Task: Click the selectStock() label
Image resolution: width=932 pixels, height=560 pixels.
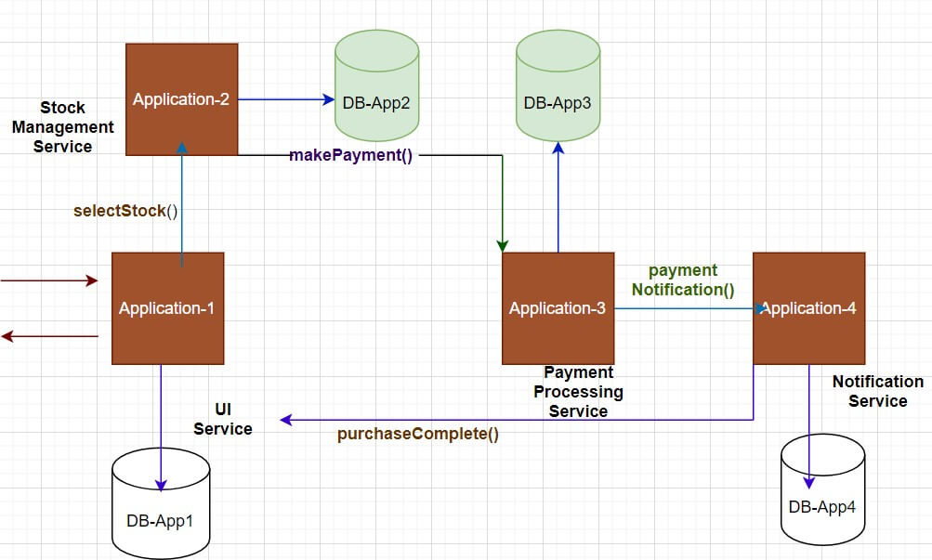Action: pos(125,211)
